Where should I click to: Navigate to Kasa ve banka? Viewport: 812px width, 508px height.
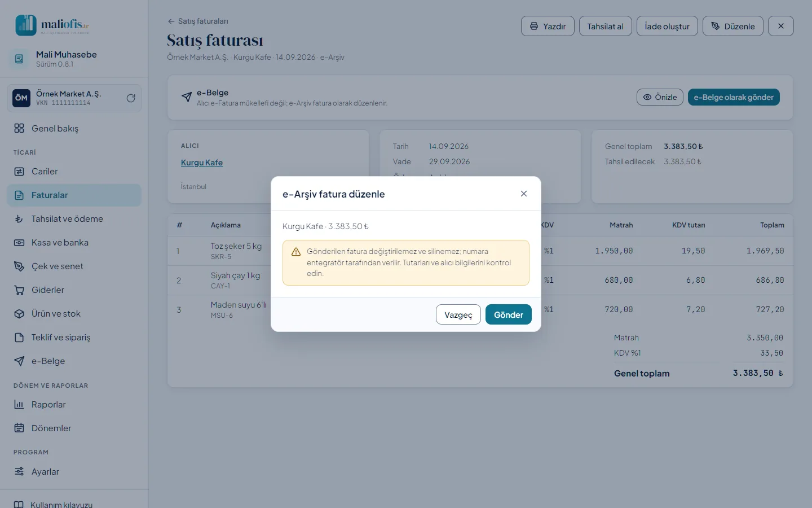74,242
